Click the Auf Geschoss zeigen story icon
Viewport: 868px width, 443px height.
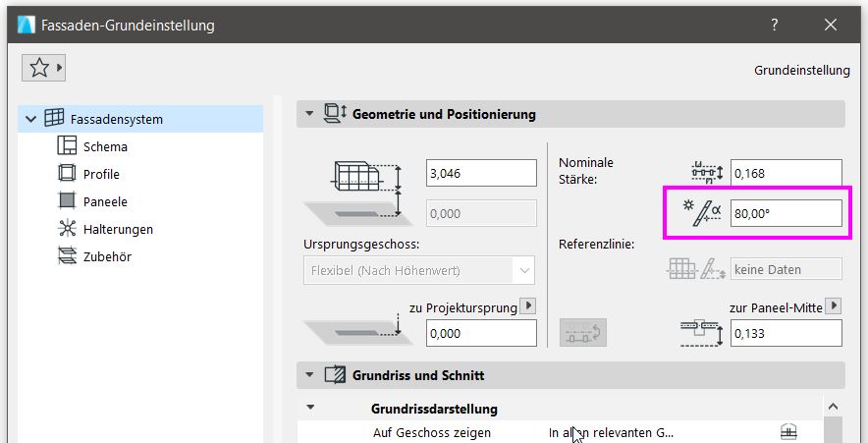coord(787,432)
